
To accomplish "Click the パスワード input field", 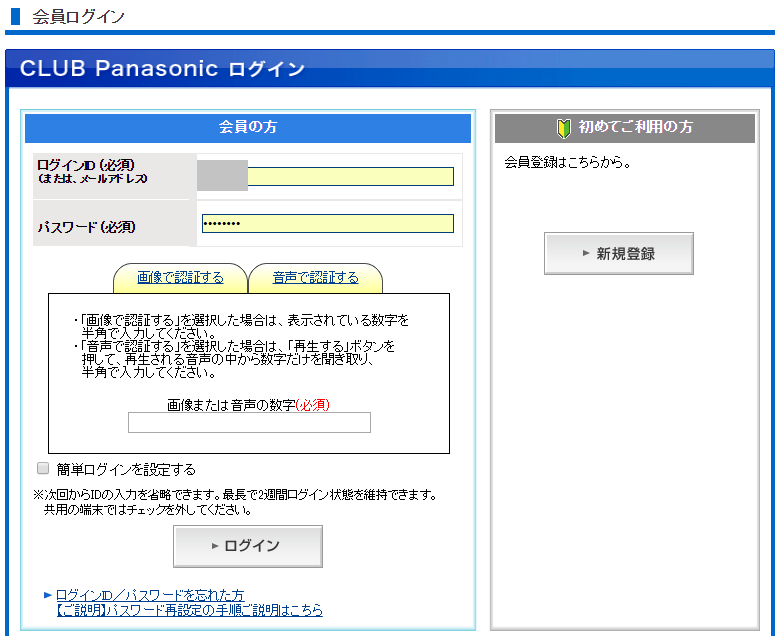I will tap(328, 223).
